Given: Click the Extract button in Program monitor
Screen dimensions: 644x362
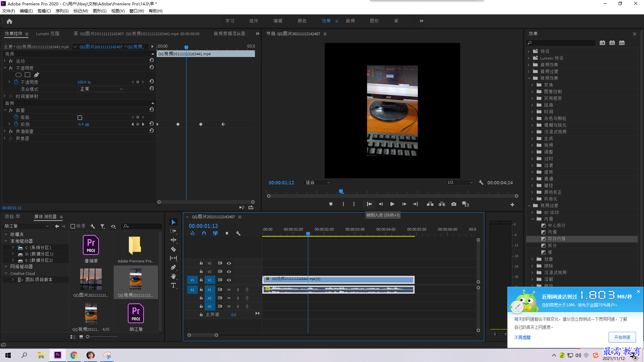Looking at the screenshot, I should point(442,204).
